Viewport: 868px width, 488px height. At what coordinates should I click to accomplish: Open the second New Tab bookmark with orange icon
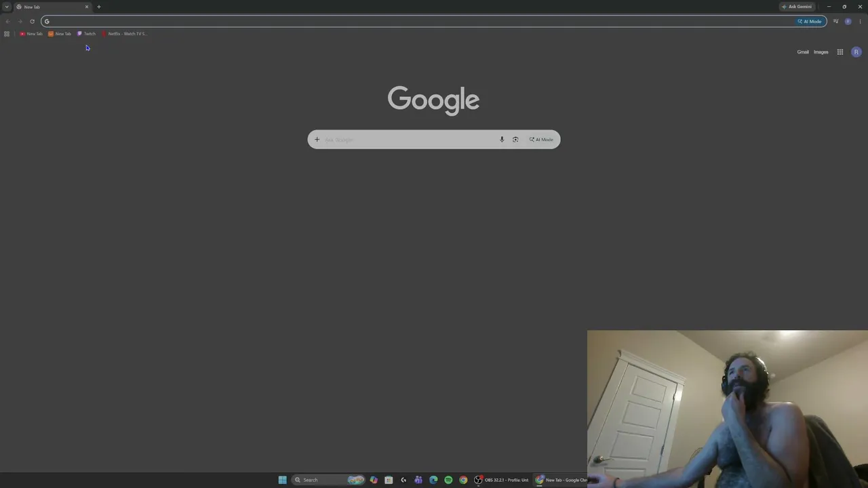tap(60, 34)
